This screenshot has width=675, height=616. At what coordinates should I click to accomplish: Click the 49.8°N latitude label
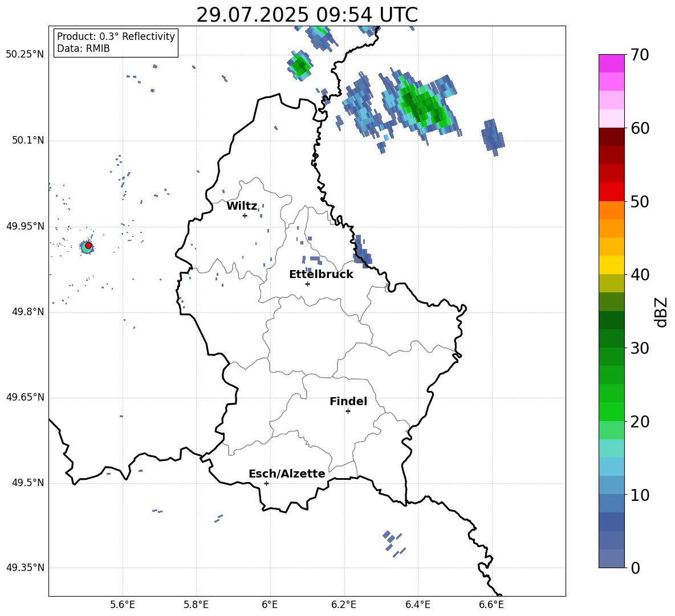[x=28, y=312]
